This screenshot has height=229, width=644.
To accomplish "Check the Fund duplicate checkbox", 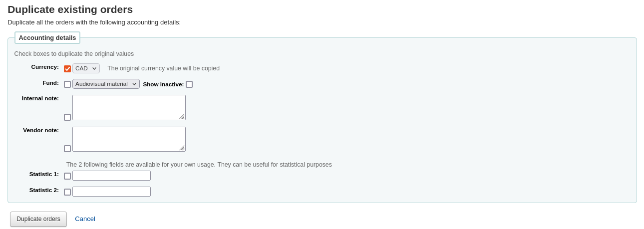I will 67,84.
